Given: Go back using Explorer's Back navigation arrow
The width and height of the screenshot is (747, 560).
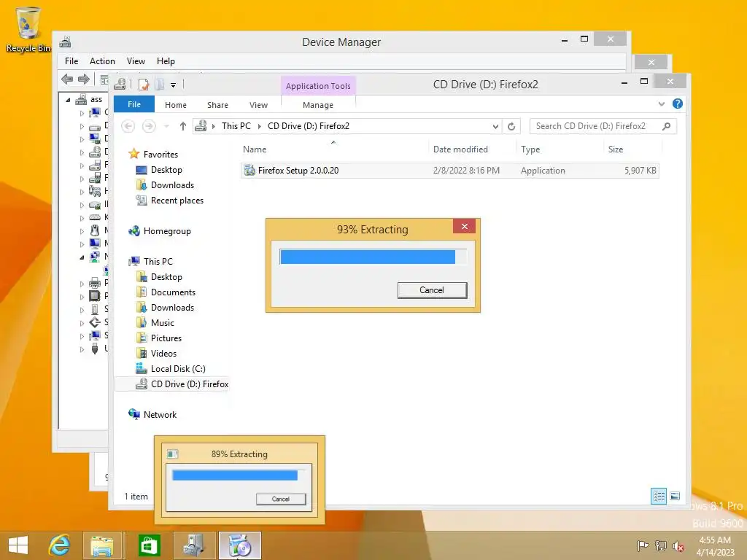Looking at the screenshot, I should click(x=128, y=126).
